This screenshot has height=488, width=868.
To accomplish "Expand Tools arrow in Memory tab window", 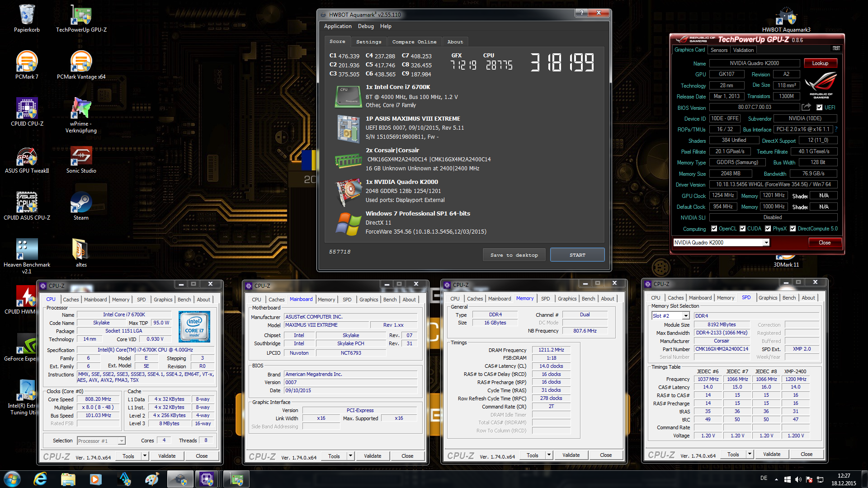I will pos(549,455).
